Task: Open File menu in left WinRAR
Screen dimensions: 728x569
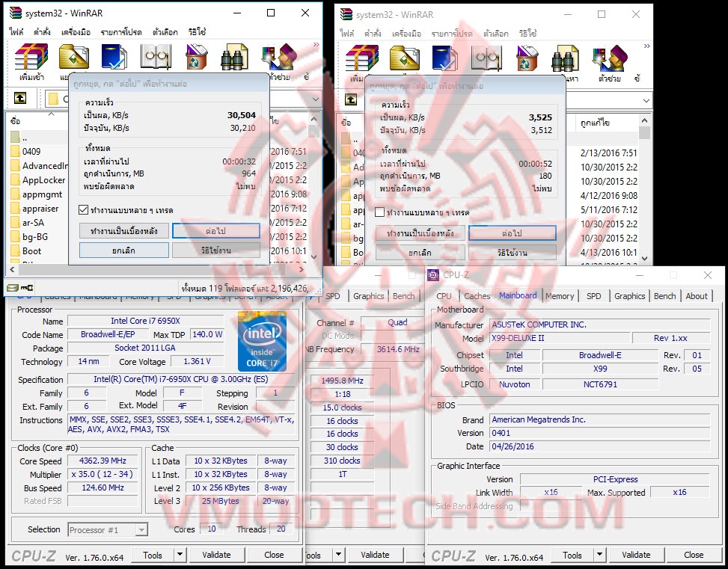Action: point(16,32)
